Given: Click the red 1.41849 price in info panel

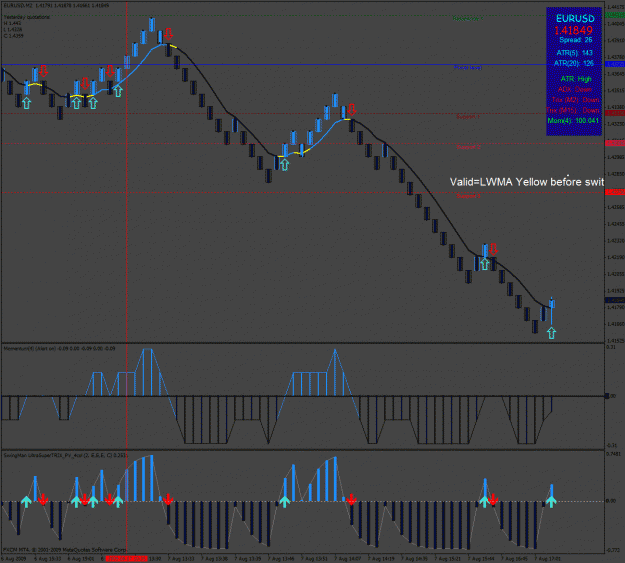Looking at the screenshot, I should (573, 30).
